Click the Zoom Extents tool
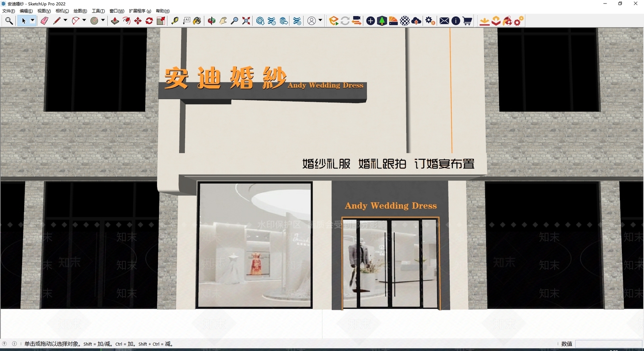Screen dimensions: 644x351 (x=246, y=21)
